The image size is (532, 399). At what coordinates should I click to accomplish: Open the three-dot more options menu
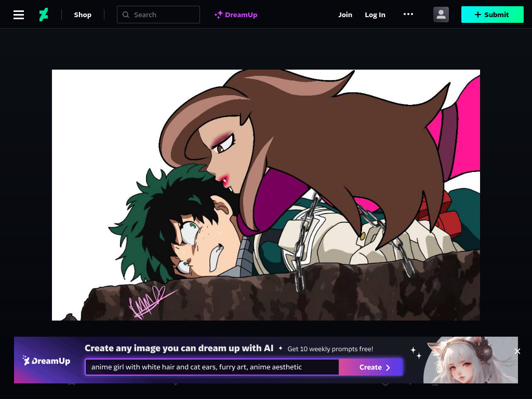coord(408,14)
